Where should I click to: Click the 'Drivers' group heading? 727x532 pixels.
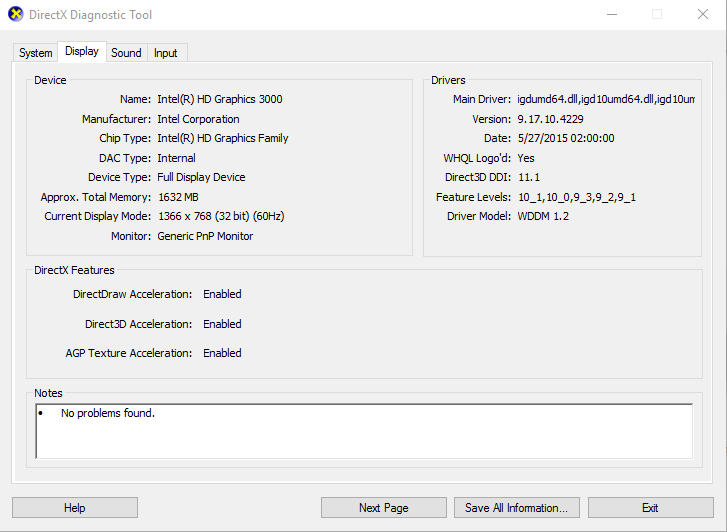click(448, 80)
